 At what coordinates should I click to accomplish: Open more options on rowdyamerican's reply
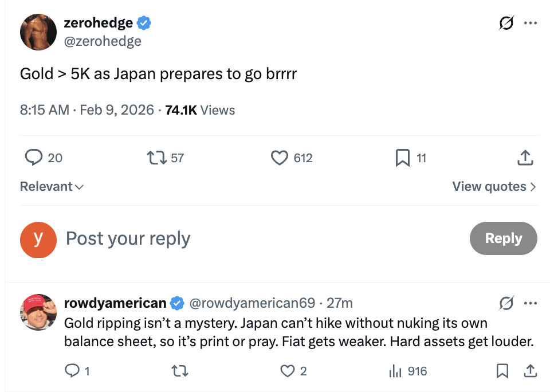(x=531, y=303)
